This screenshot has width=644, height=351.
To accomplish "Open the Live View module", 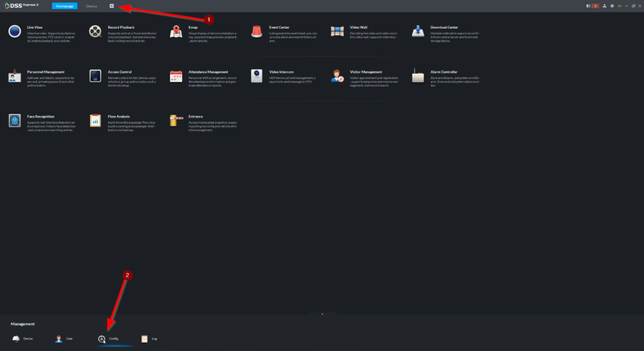I will tap(41, 33).
